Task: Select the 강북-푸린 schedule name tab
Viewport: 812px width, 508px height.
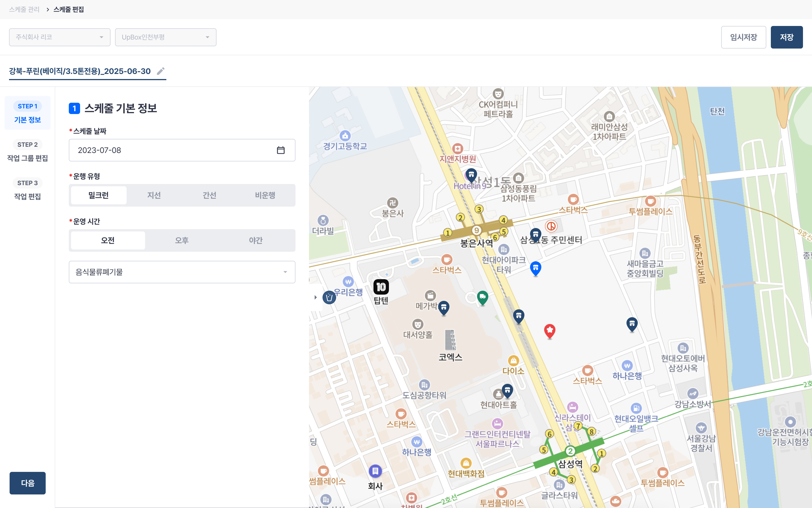Action: coord(80,71)
